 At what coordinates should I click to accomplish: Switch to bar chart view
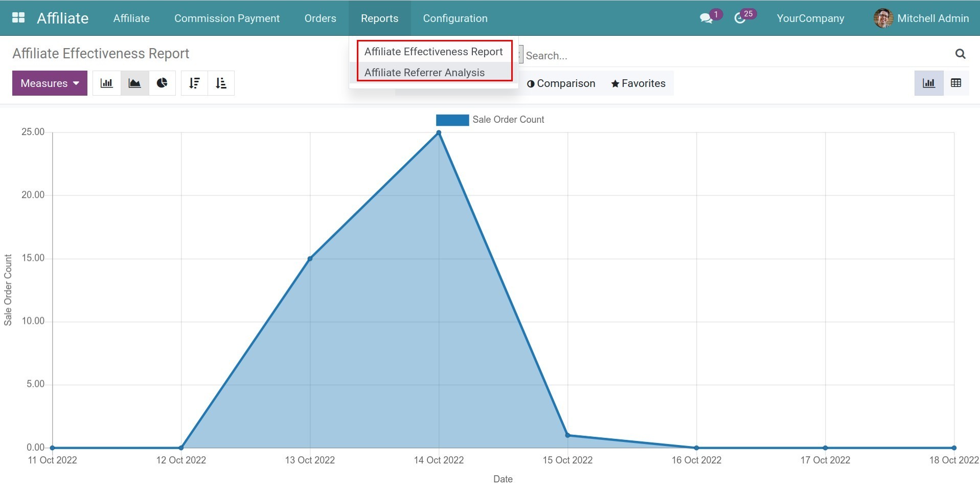pyautogui.click(x=106, y=83)
